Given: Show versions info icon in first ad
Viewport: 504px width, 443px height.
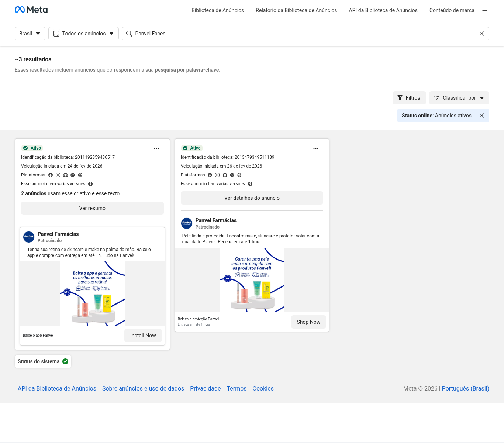Looking at the screenshot, I should click(x=90, y=184).
